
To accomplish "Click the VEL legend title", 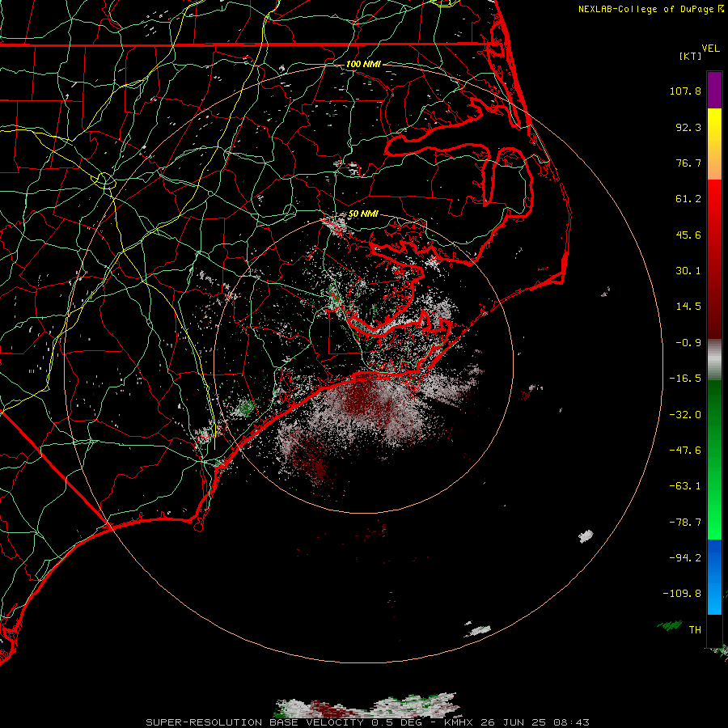I will click(710, 48).
